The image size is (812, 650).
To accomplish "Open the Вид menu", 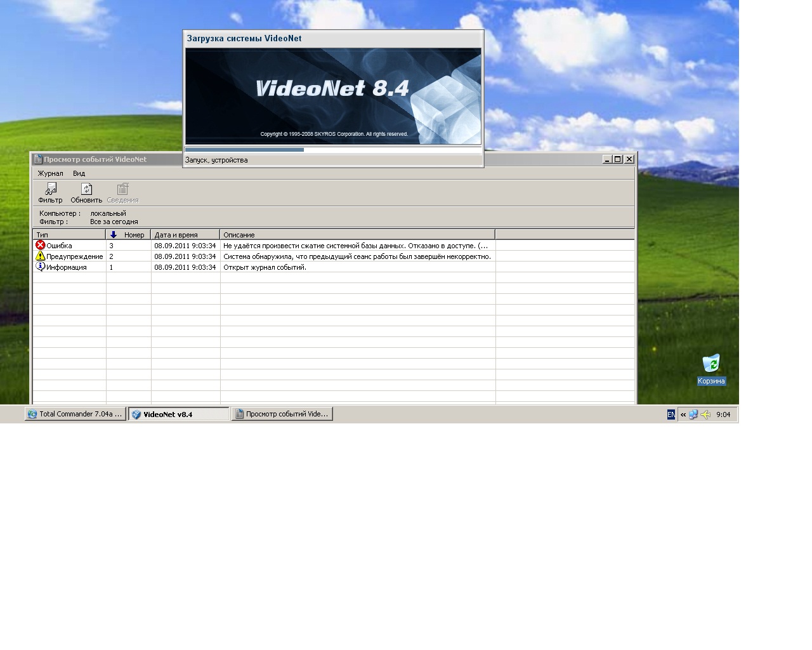I will point(79,173).
